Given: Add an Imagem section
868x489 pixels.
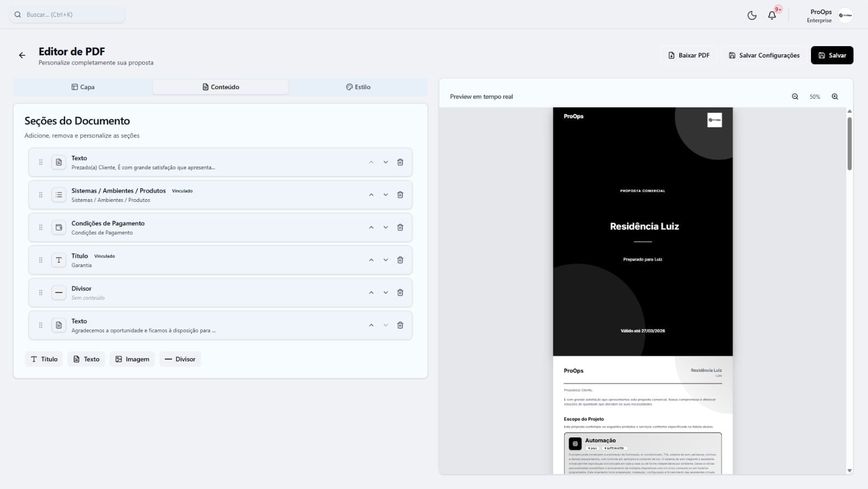Looking at the screenshot, I should (x=132, y=359).
